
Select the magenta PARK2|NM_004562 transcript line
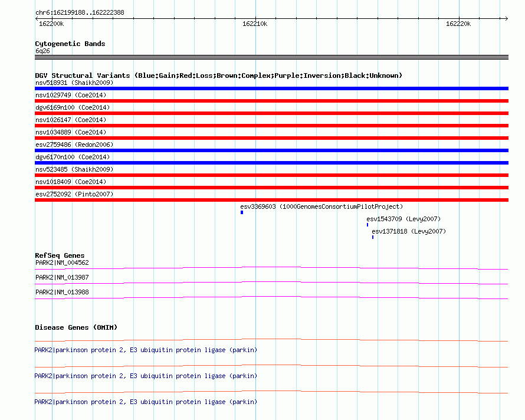[271, 268]
